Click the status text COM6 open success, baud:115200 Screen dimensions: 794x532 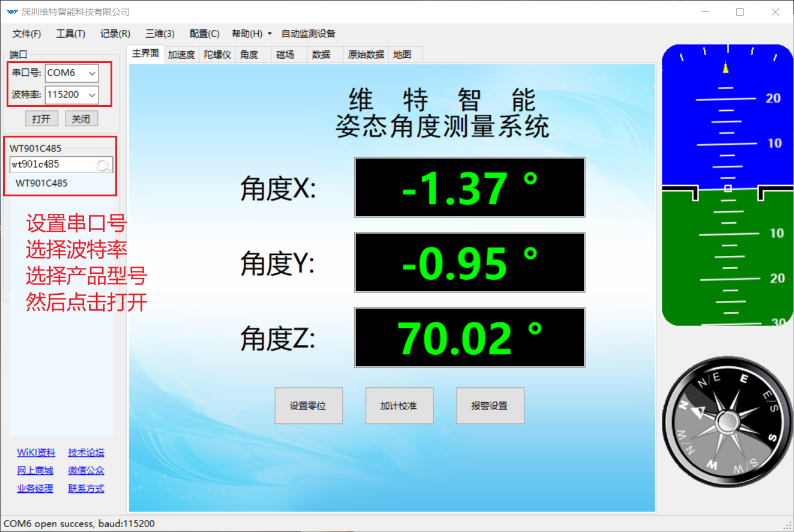[79, 524]
